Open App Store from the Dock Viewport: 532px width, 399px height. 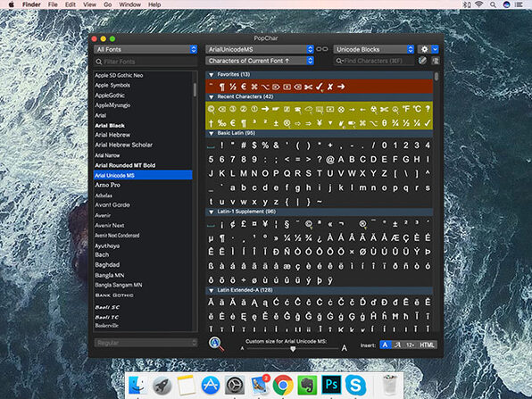pos(210,385)
